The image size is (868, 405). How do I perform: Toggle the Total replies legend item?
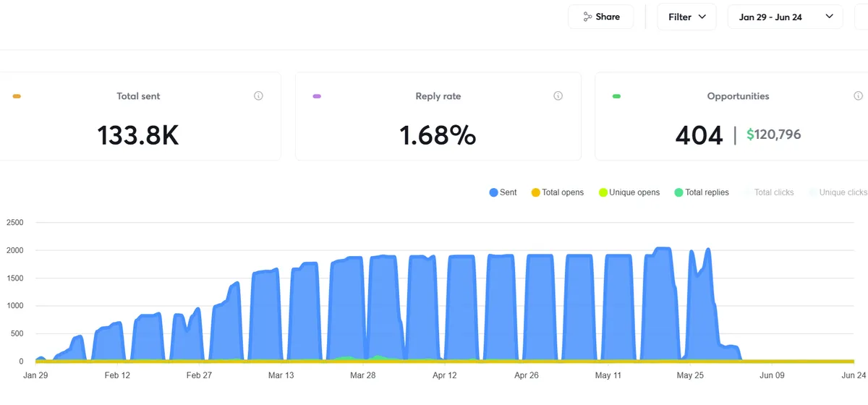[x=701, y=192]
